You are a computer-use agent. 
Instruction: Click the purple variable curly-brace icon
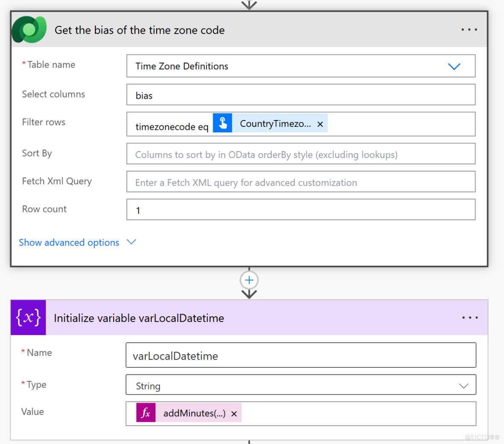28,318
